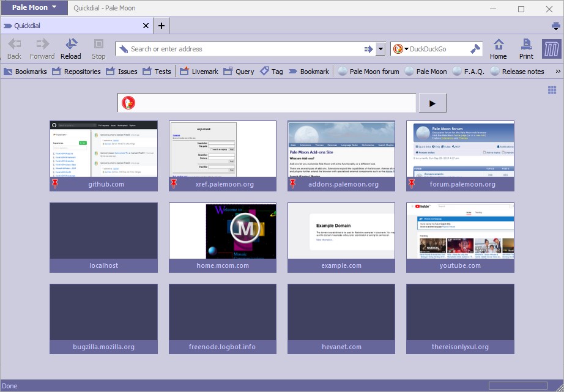Click the Stop loading button
564x392 pixels.
point(98,48)
